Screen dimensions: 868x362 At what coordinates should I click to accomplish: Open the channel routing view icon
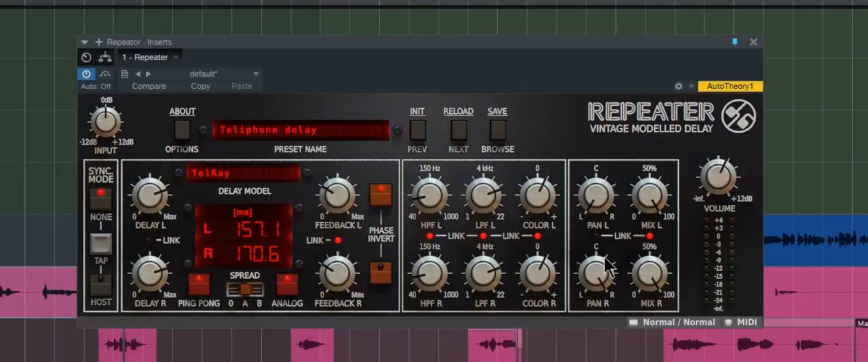point(104,57)
